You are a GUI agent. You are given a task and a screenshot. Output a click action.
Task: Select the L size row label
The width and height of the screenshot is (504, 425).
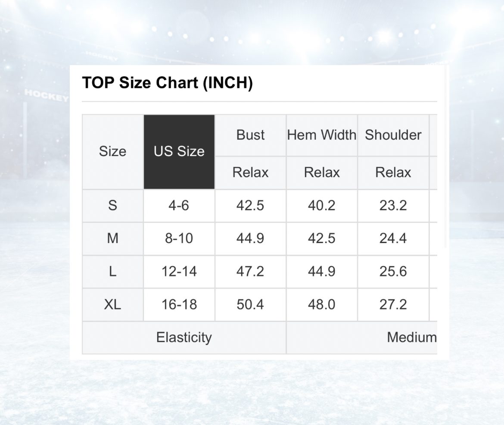click(112, 272)
